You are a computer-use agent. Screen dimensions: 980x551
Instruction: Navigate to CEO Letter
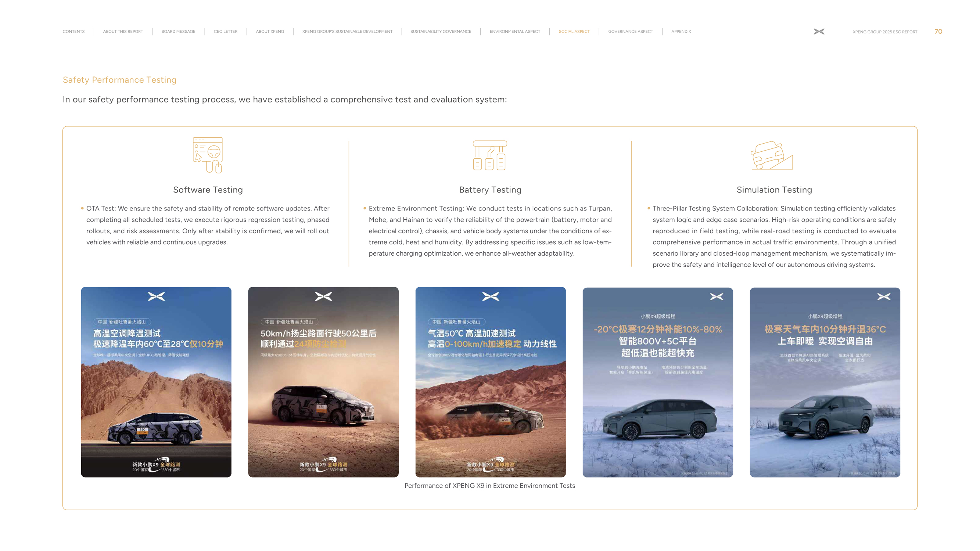pyautogui.click(x=225, y=32)
